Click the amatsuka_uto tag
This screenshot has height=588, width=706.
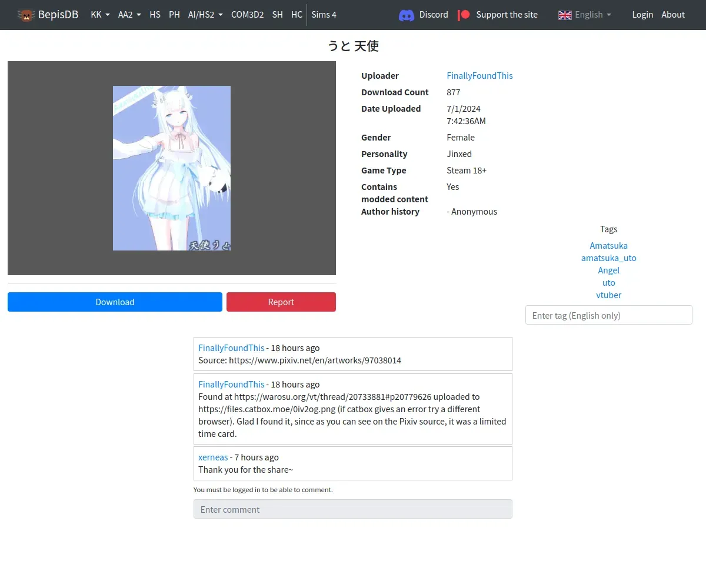pyautogui.click(x=608, y=258)
